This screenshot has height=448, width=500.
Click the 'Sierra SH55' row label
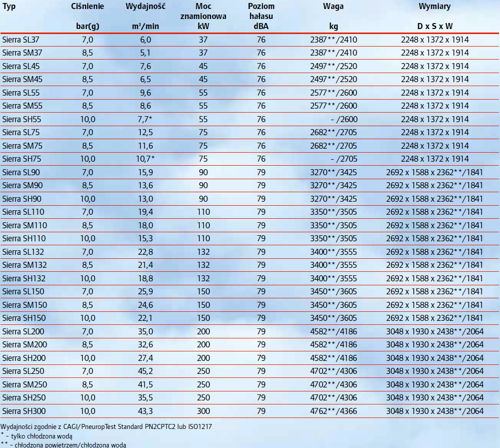tap(22, 119)
